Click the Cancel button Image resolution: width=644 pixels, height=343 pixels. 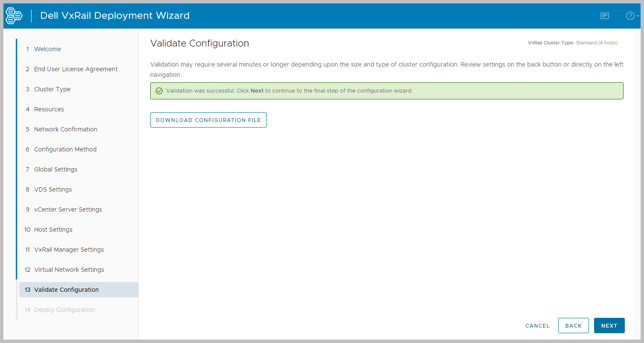(537, 326)
